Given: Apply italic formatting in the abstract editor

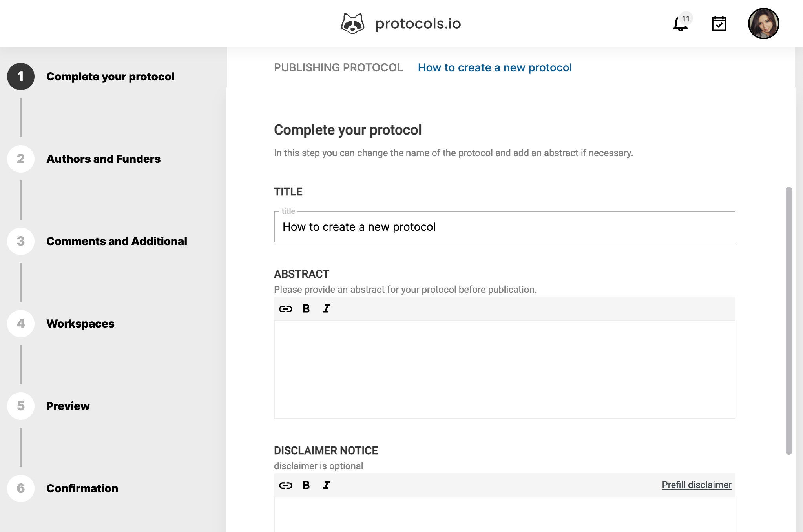Looking at the screenshot, I should pyautogui.click(x=326, y=308).
